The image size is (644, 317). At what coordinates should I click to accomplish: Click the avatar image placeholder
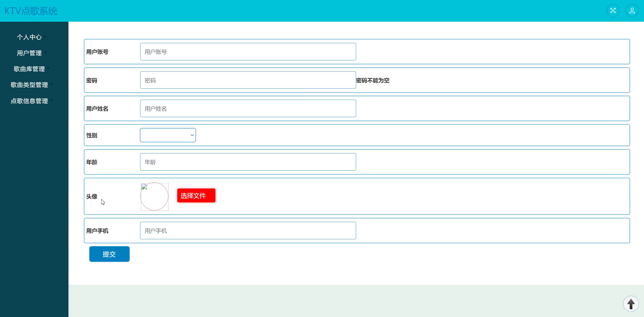tap(155, 197)
